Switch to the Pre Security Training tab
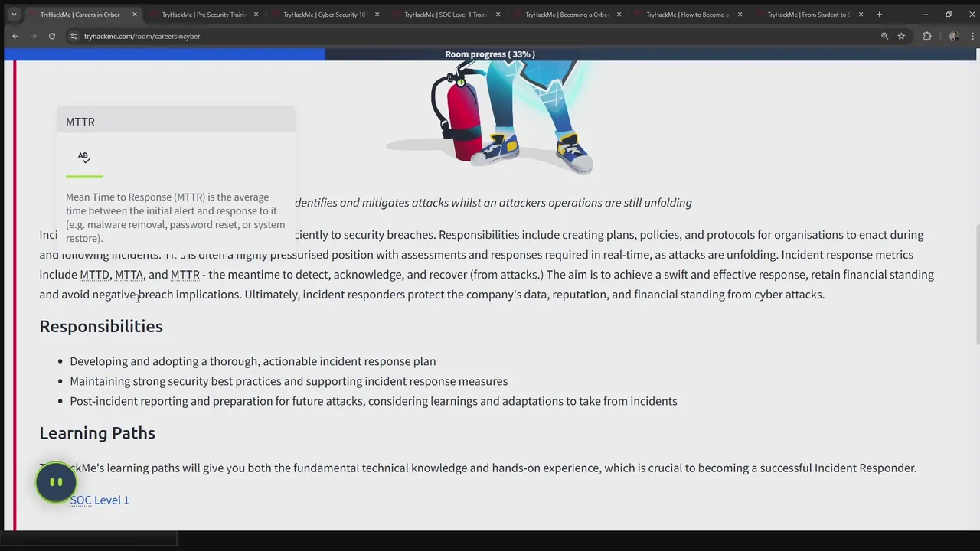Viewport: 980px width, 551px height. coord(203,15)
